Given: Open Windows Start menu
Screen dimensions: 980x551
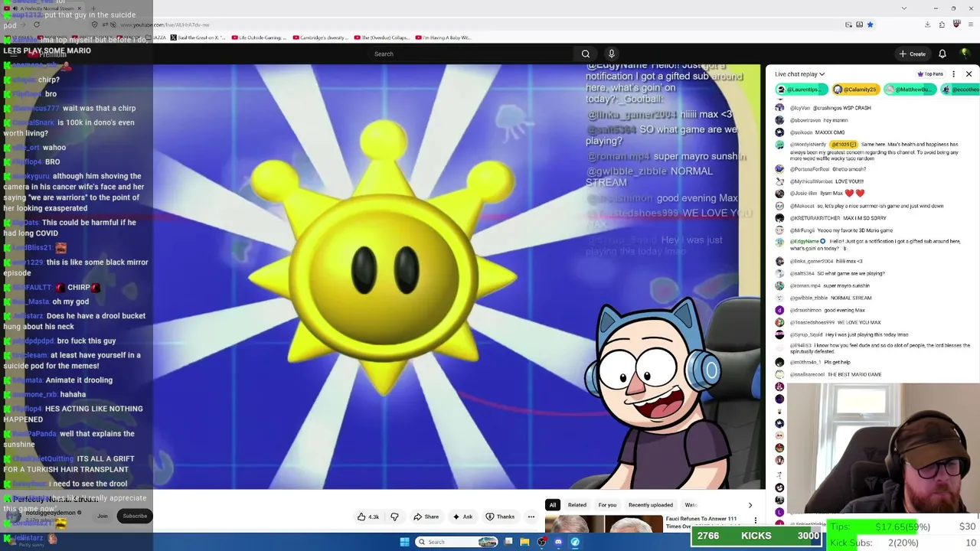Looking at the screenshot, I should (404, 542).
